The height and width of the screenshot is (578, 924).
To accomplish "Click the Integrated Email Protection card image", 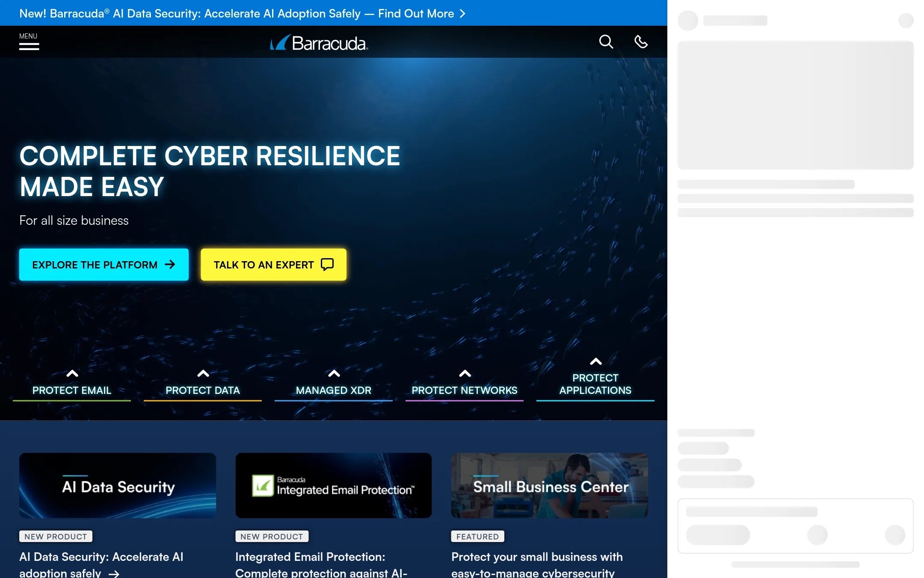I will [334, 486].
